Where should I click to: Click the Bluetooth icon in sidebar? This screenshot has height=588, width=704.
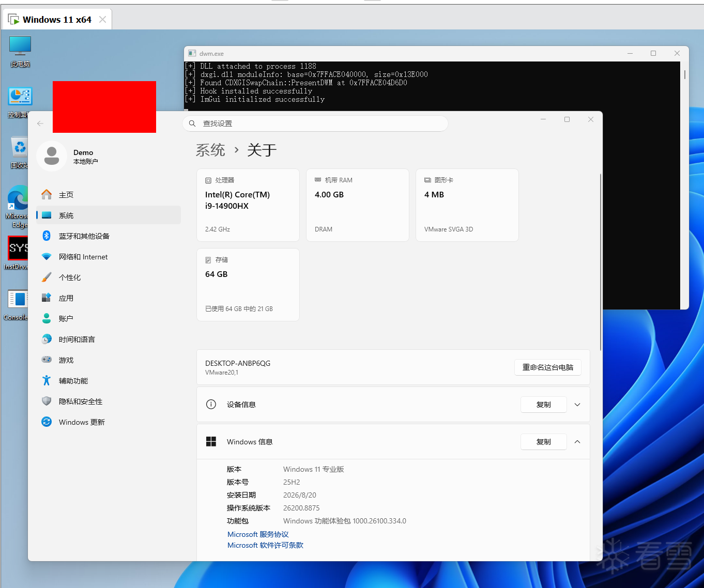pos(47,236)
